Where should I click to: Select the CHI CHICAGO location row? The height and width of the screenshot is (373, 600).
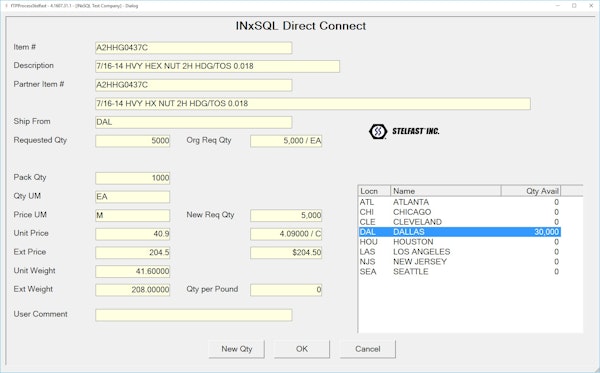[x=459, y=212]
